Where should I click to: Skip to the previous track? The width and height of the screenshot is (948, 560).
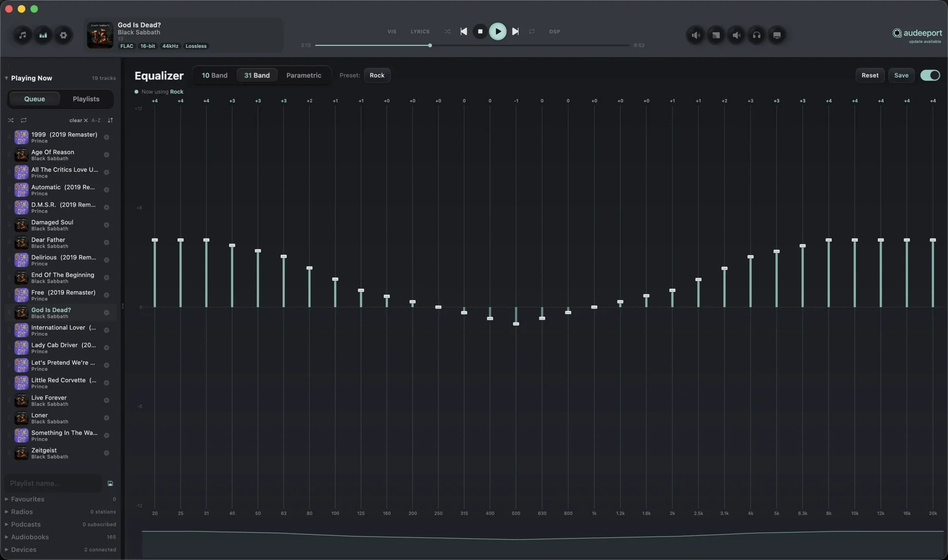click(464, 31)
